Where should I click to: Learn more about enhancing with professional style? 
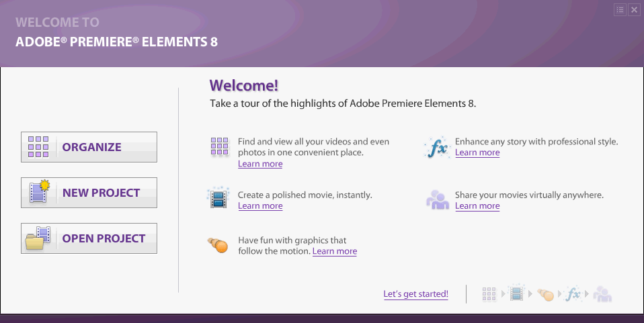pos(477,153)
